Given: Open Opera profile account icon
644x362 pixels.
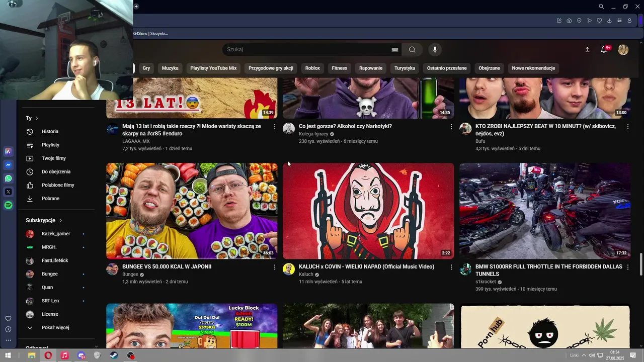Looking at the screenshot, I should (629, 21).
